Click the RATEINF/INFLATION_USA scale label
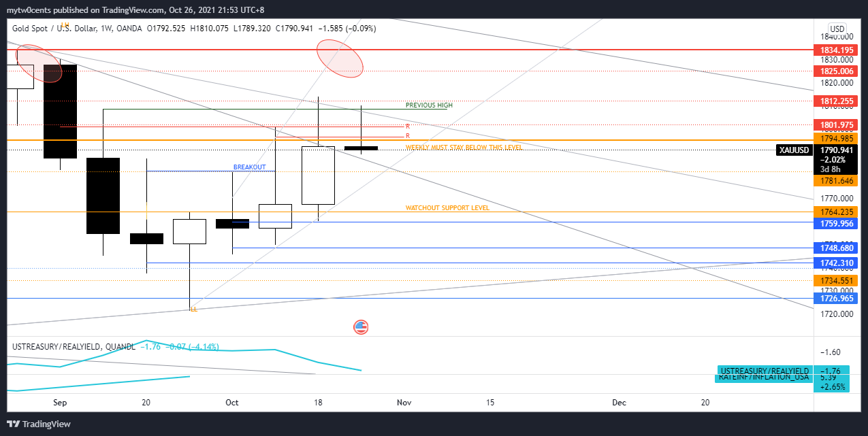 coord(763,377)
